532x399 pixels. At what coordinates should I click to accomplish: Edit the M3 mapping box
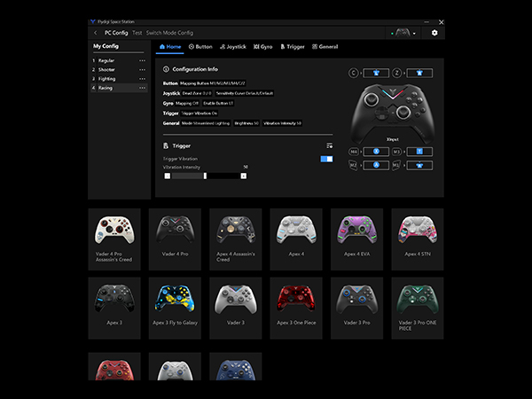pos(419,152)
